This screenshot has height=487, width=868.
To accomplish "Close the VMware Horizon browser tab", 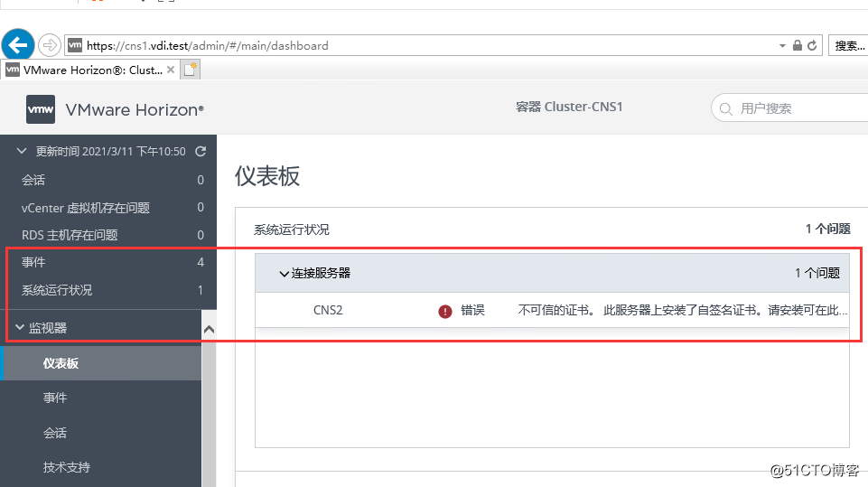I will coord(171,70).
